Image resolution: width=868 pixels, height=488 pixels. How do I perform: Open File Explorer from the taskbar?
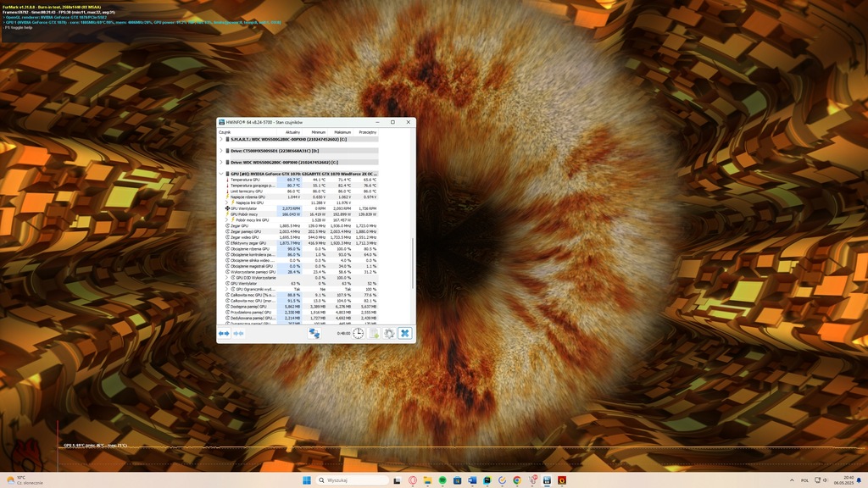[427, 480]
